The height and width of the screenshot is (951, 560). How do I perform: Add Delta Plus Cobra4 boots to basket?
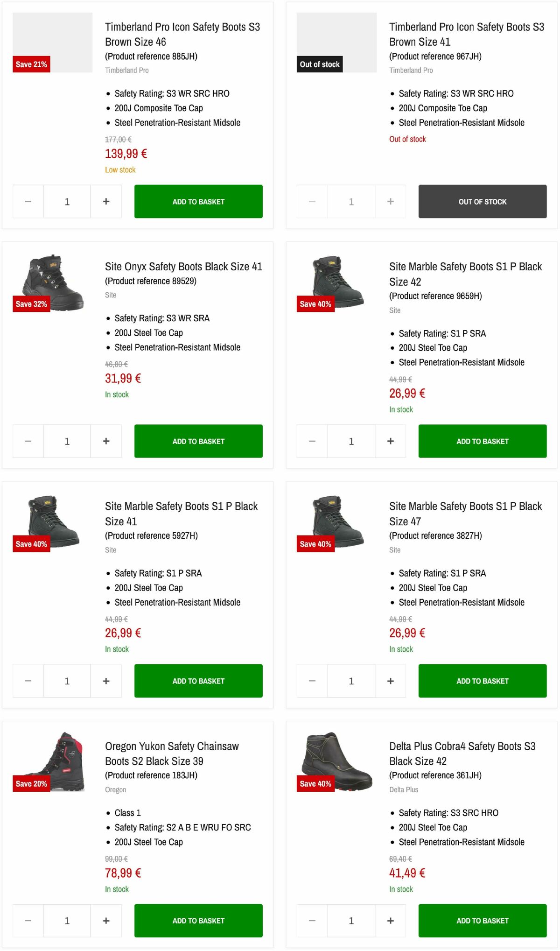click(482, 920)
